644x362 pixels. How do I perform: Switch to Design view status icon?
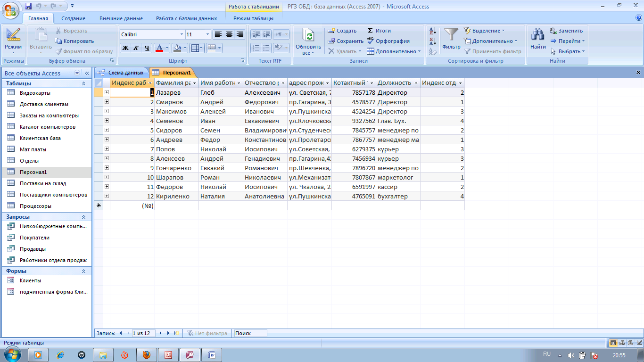coord(639,343)
